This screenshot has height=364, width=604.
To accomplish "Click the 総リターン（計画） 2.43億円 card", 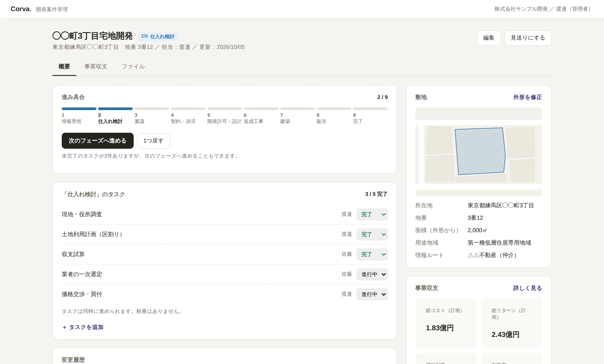I will coord(511,323).
